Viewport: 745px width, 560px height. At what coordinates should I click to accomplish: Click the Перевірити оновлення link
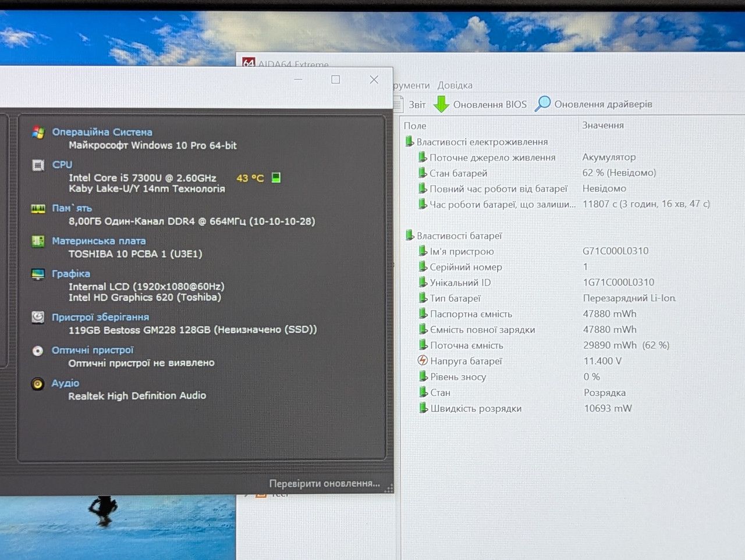pos(324,483)
